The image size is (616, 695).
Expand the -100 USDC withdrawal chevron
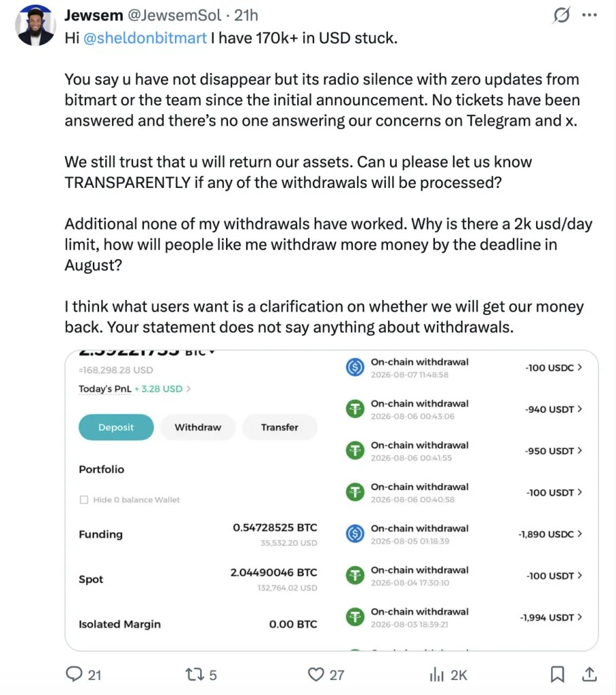(x=579, y=367)
